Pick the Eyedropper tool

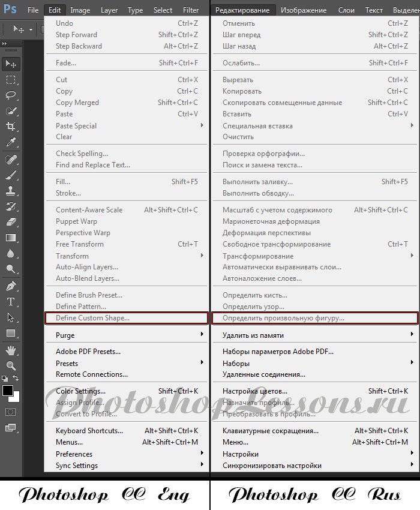click(x=11, y=142)
